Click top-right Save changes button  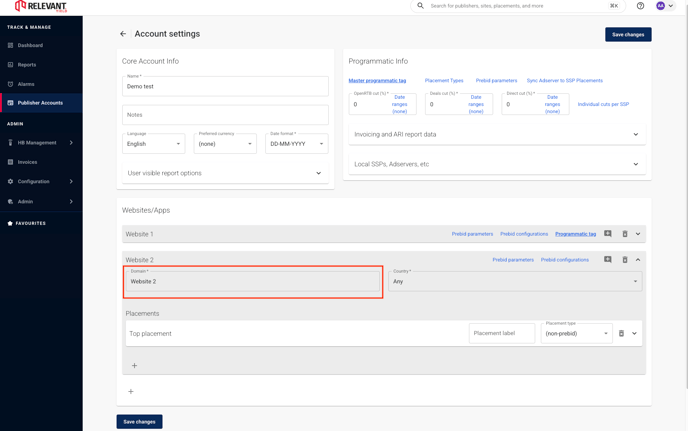pyautogui.click(x=628, y=34)
